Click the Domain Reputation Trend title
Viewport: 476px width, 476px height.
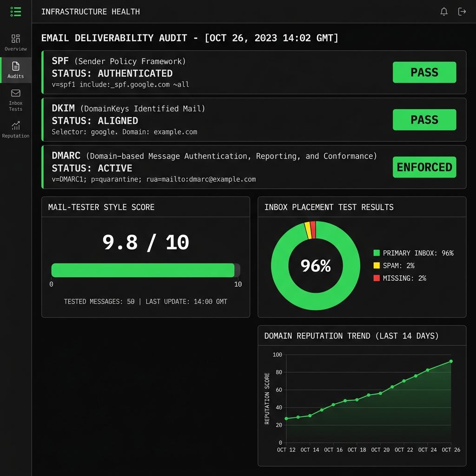click(351, 336)
